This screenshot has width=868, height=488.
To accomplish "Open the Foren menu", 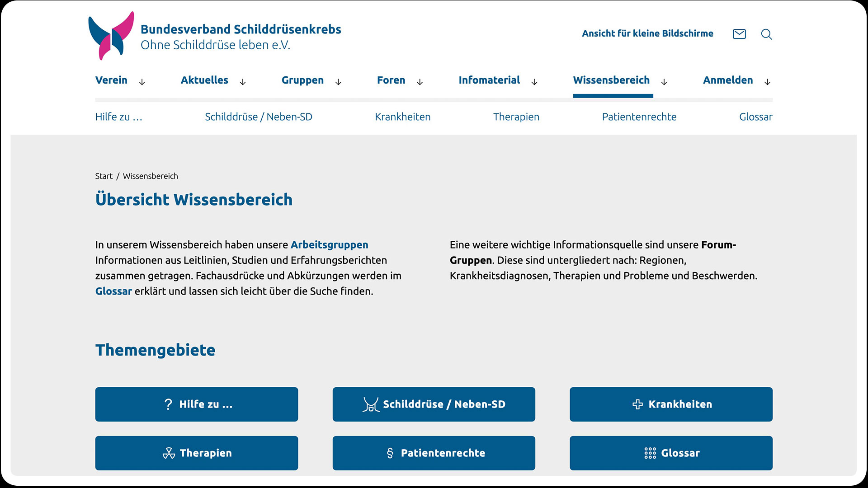I will pyautogui.click(x=391, y=80).
